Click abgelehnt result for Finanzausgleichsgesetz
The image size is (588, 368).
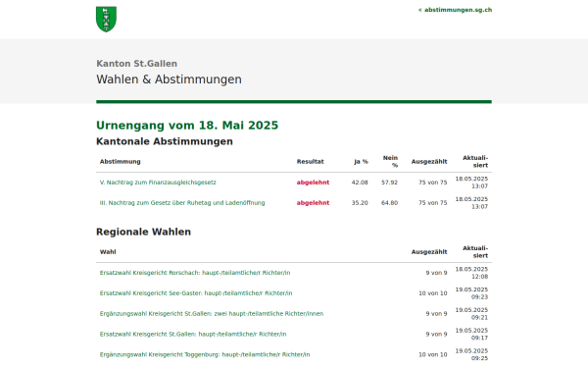point(313,183)
